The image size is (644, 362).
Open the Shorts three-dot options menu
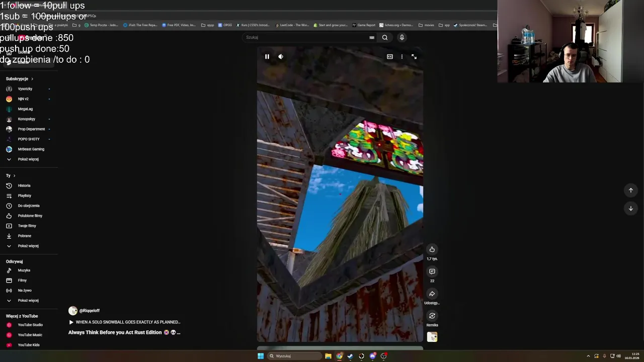tap(401, 57)
